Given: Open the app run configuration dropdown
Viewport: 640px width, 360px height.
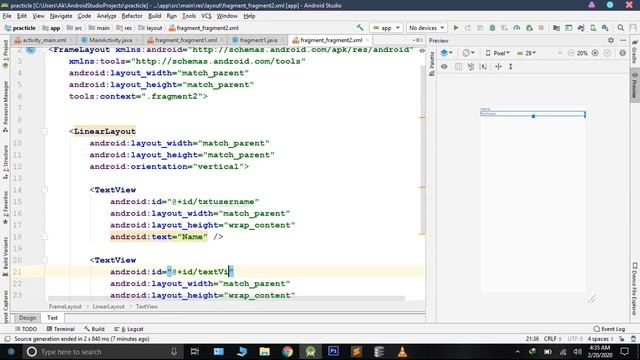Looking at the screenshot, I should tap(386, 28).
